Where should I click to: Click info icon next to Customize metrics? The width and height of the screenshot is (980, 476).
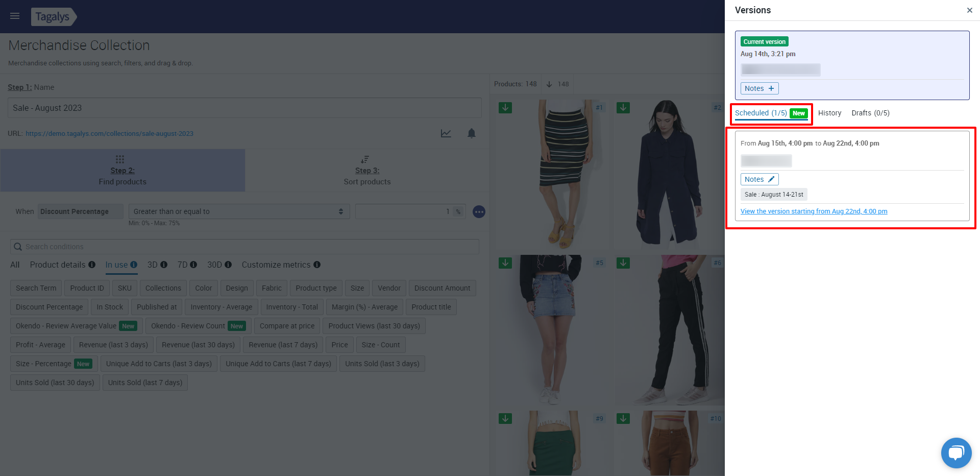(317, 265)
